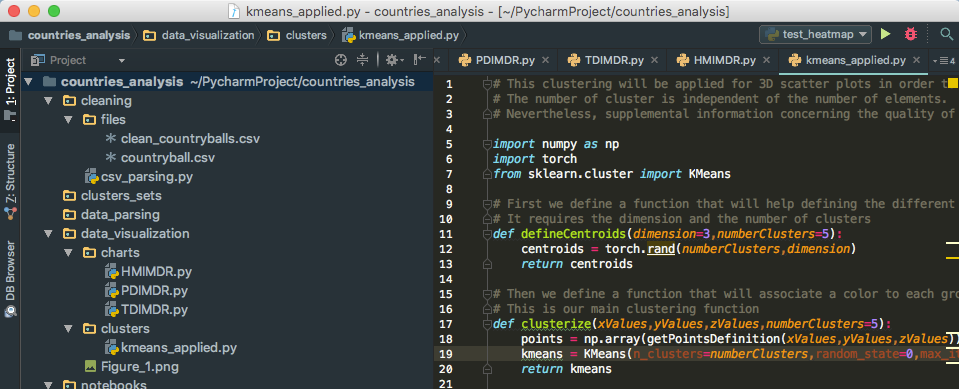Collapse the countries_analysis root project node
This screenshot has height=389, width=959.
click(x=28, y=81)
